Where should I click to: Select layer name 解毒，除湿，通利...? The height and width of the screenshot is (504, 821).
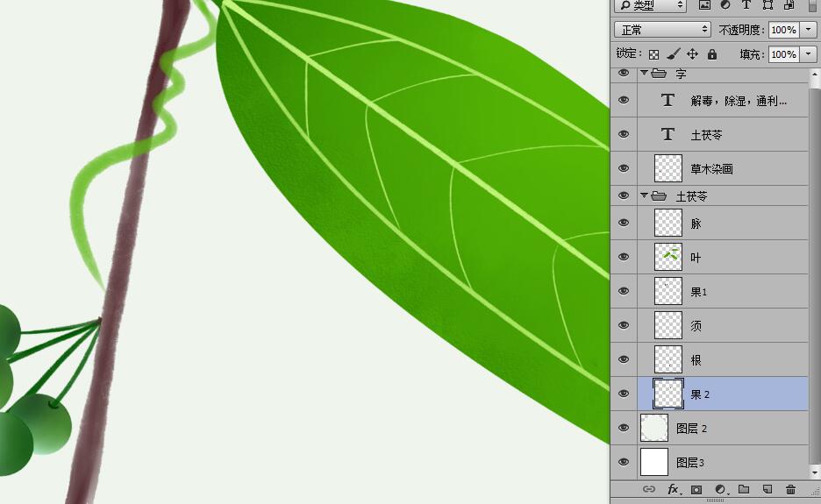point(739,101)
